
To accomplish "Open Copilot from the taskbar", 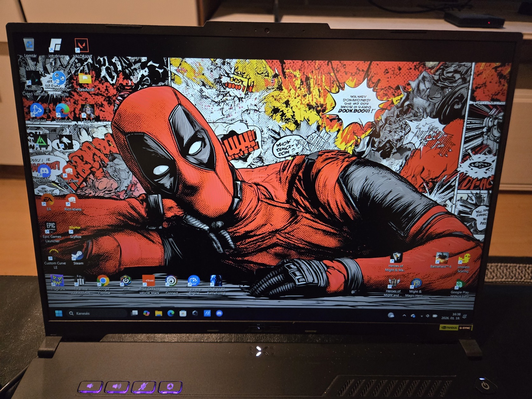I will (146, 313).
